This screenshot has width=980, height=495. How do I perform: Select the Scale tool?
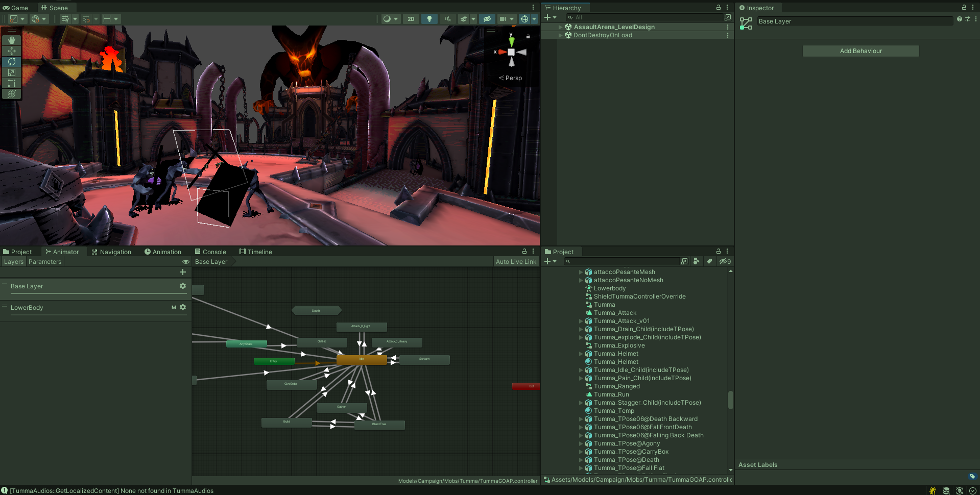coord(12,72)
